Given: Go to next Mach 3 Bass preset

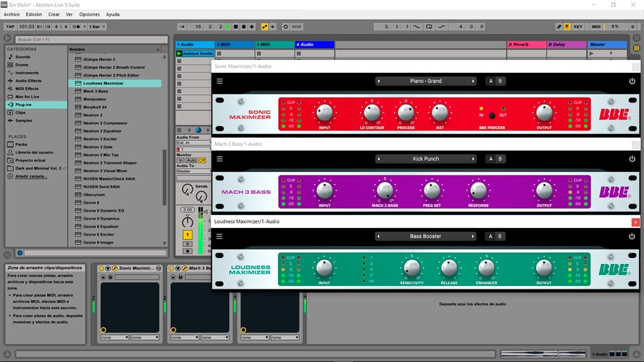Looking at the screenshot, I should (473, 159).
